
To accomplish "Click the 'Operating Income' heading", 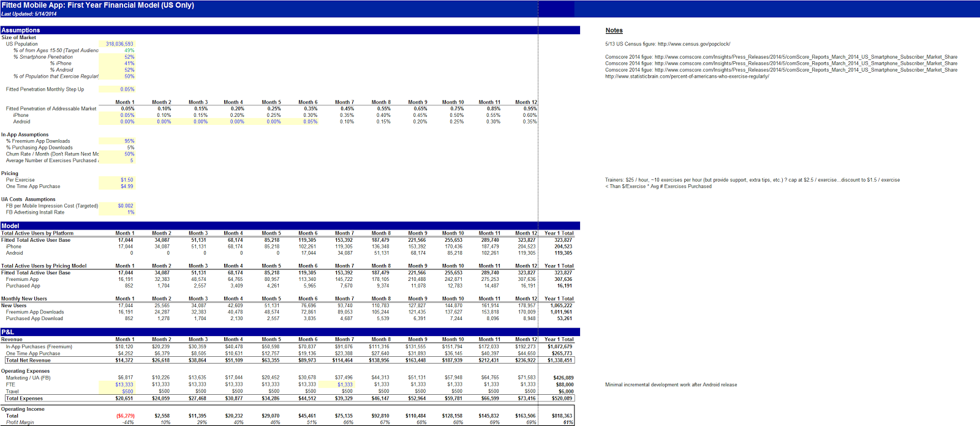I will [x=23, y=409].
